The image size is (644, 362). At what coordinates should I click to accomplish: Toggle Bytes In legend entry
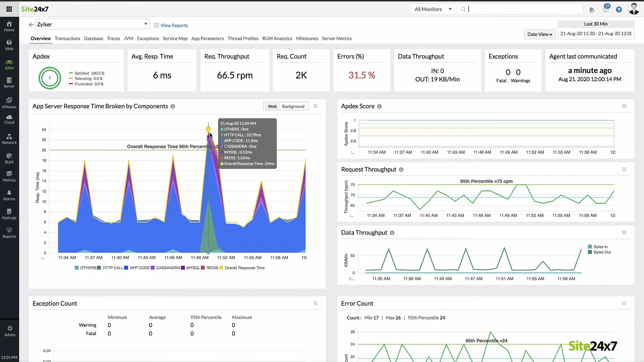598,247
